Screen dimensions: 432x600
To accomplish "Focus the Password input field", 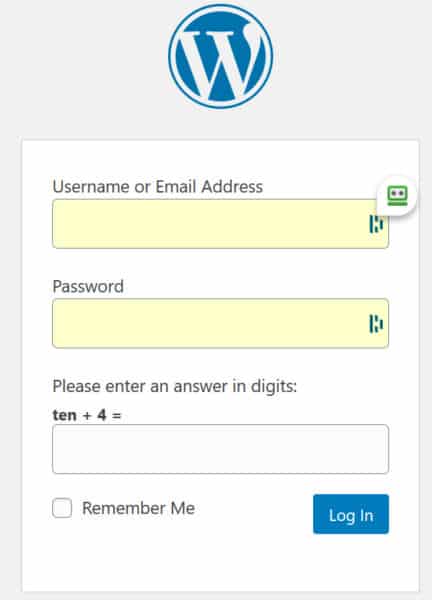I will pyautogui.click(x=220, y=323).
